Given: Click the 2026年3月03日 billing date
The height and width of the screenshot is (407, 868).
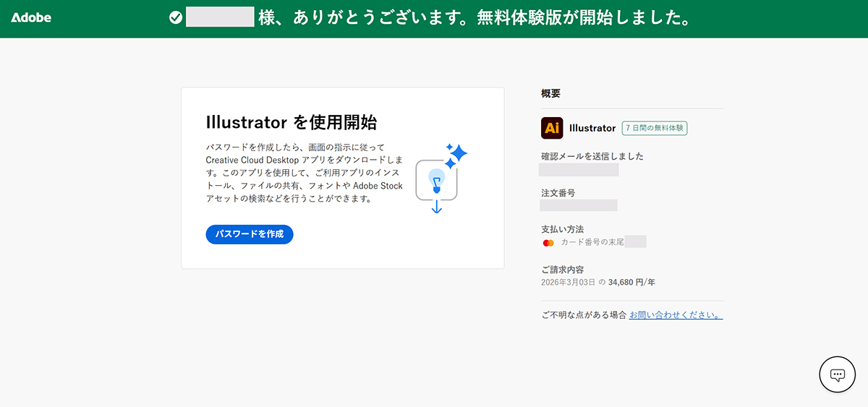Looking at the screenshot, I should (x=568, y=283).
